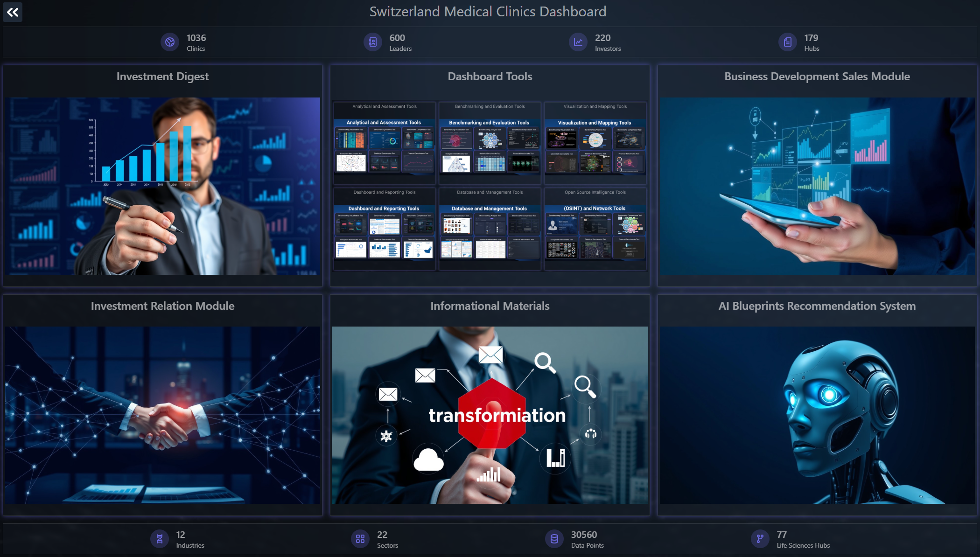Screen dimensions: 980x557
Task: Open the Investment Digest image
Action: (162, 186)
